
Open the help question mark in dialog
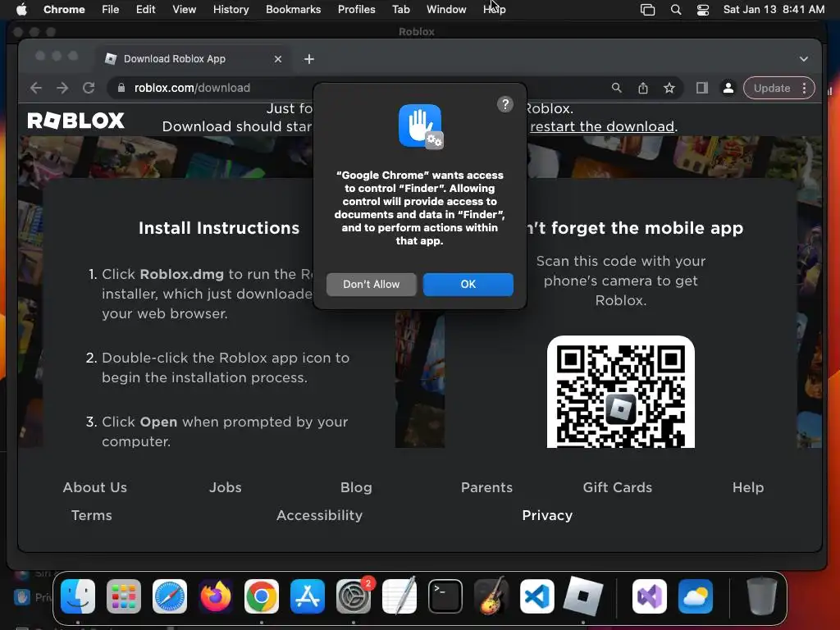click(x=504, y=104)
